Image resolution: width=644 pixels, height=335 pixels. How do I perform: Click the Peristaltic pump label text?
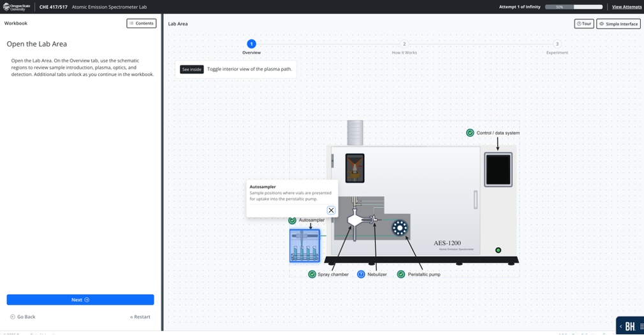point(424,274)
